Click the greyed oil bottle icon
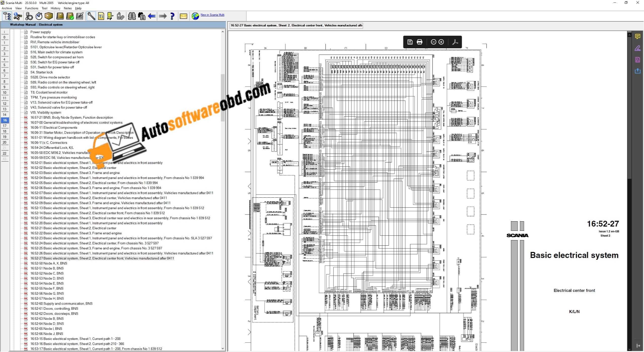The height and width of the screenshot is (352, 644). [120, 16]
